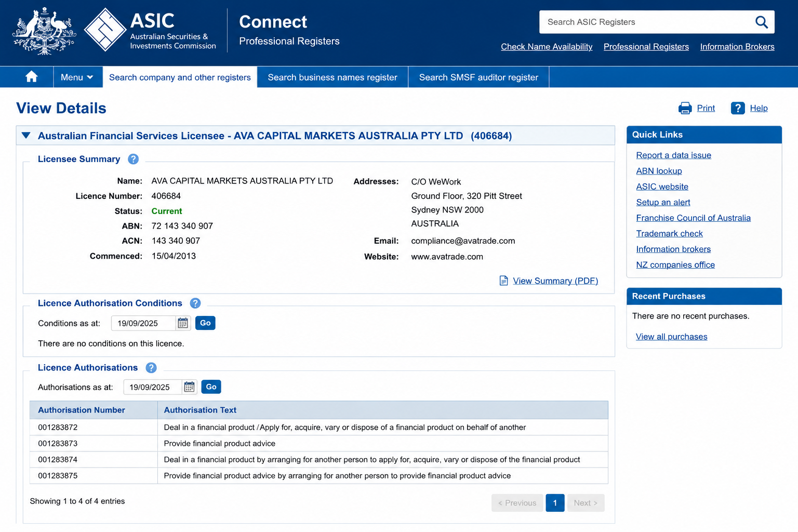Click the Current status value
This screenshot has width=798, height=532.
[167, 211]
